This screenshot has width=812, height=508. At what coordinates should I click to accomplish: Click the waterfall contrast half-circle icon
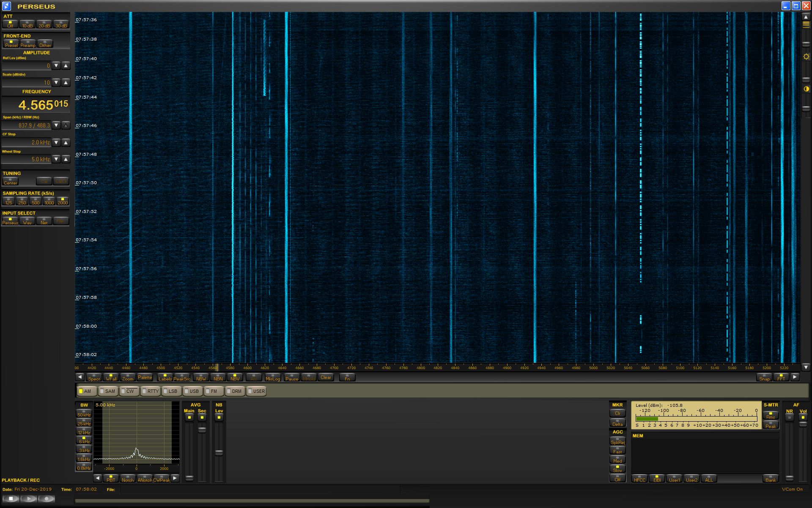point(806,89)
